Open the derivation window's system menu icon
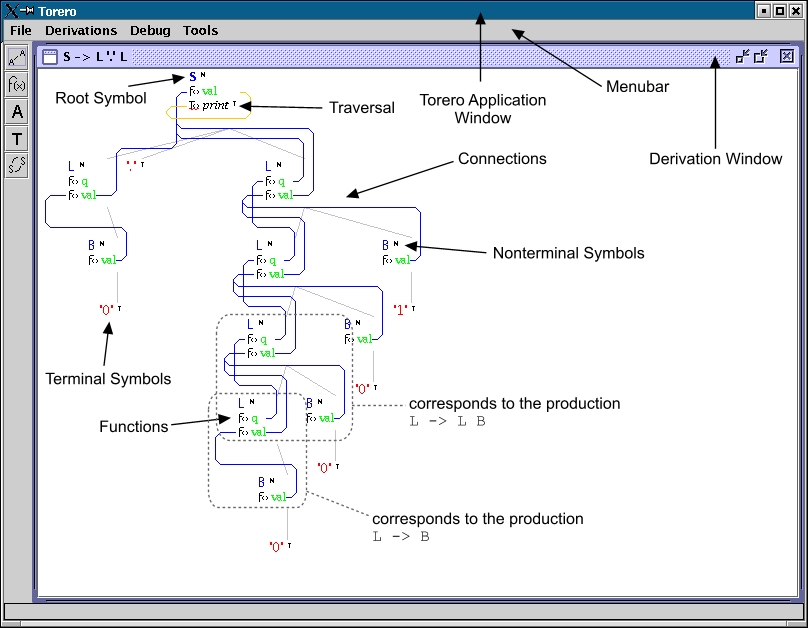808x628 pixels. (x=50, y=57)
